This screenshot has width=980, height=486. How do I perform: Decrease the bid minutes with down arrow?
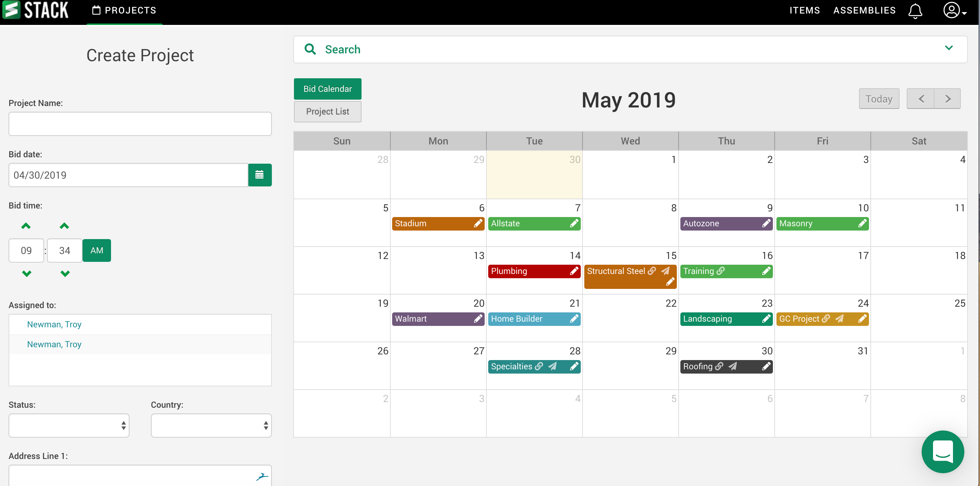65,274
